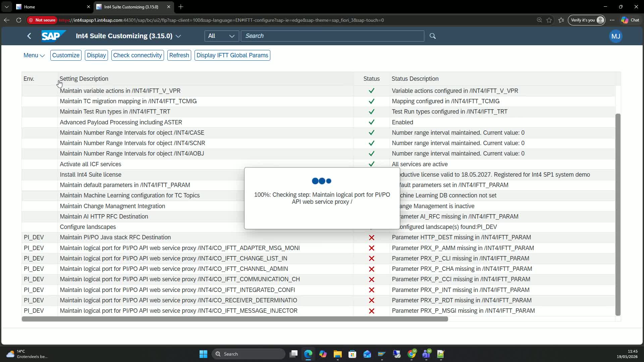
Task: Close the Home tab
Action: (x=88, y=7)
